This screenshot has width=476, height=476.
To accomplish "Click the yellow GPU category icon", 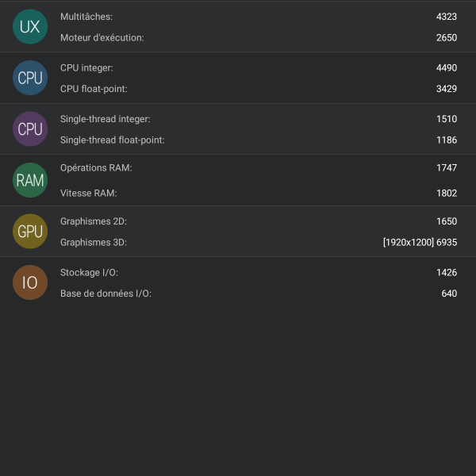I will click(x=30, y=231).
